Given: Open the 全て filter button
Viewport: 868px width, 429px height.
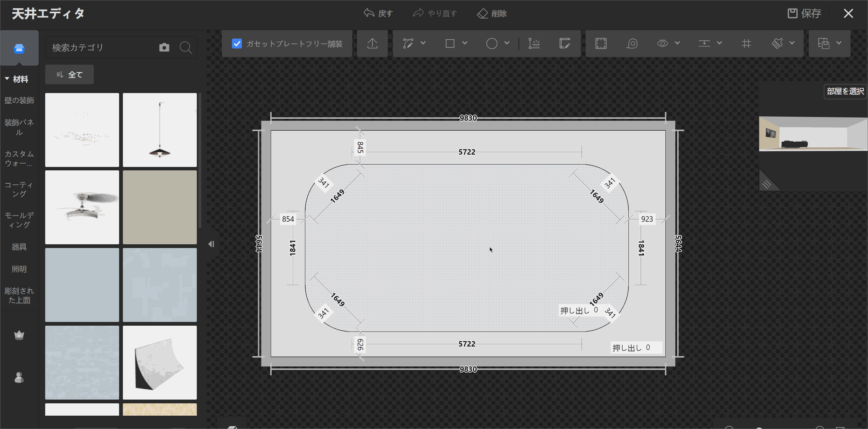Looking at the screenshot, I should (69, 74).
